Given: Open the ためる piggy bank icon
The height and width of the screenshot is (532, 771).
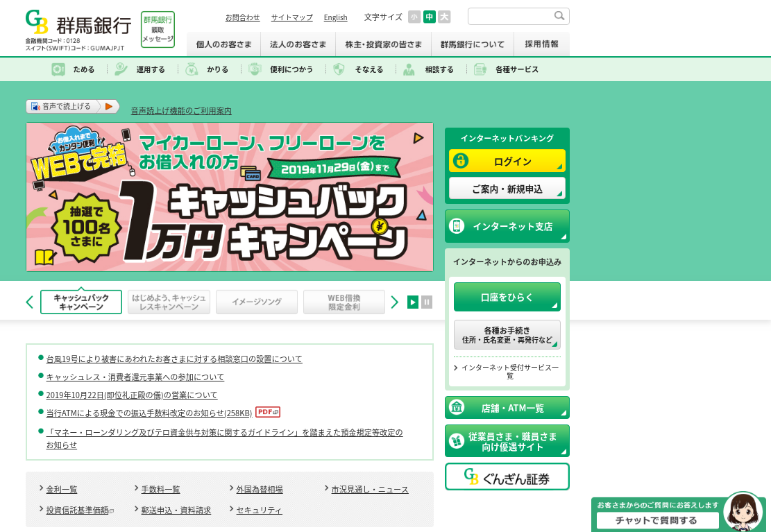Looking at the screenshot, I should pos(58,69).
